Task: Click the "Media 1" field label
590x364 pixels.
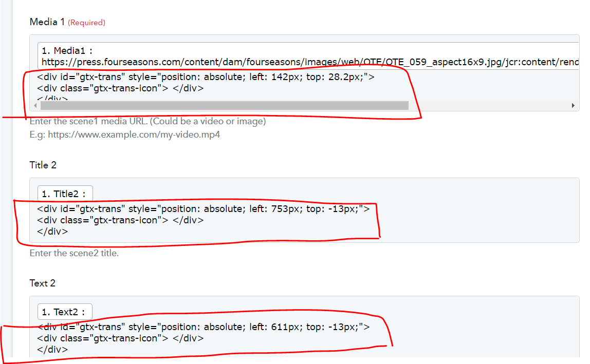Action: tap(47, 22)
